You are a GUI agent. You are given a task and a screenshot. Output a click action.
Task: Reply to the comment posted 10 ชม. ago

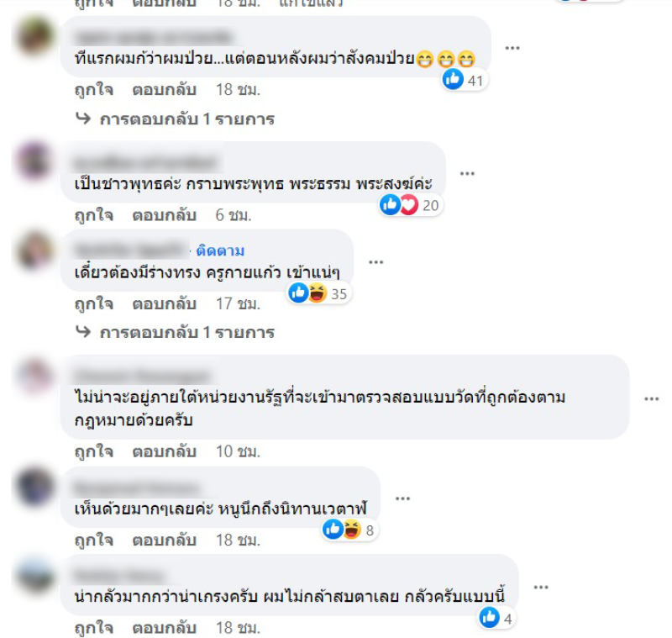point(164,451)
